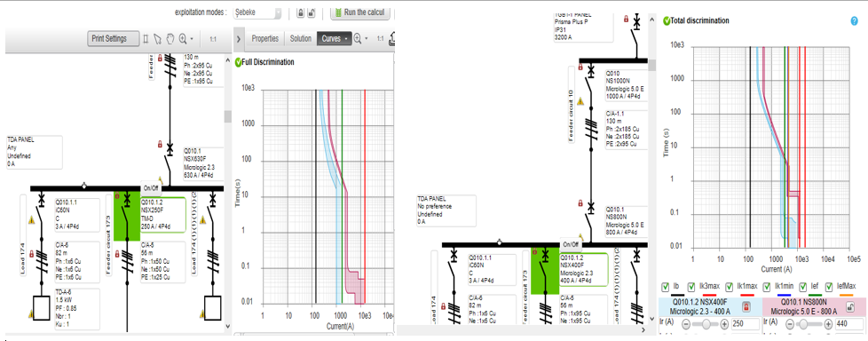
Task: Toggle the Ik1min curve checkbox
Action: tap(767, 287)
